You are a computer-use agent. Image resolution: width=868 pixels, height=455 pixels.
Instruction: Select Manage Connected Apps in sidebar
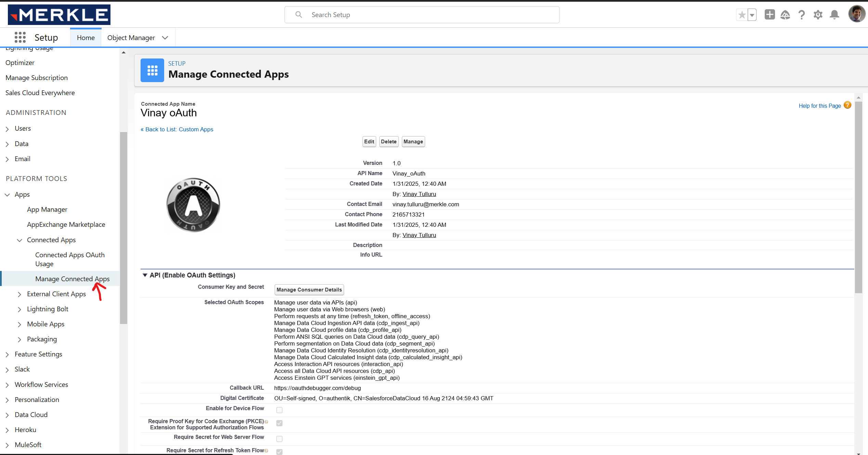(73, 279)
